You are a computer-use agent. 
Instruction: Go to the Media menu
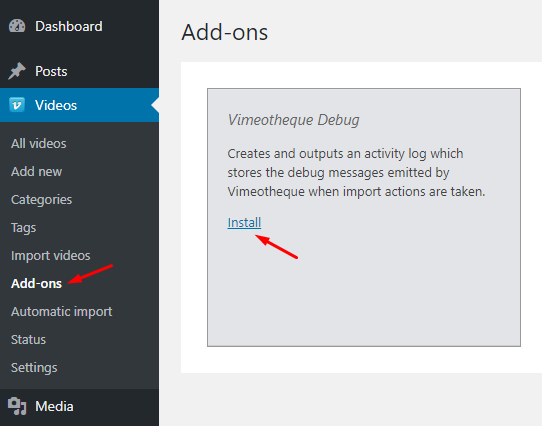coord(54,406)
